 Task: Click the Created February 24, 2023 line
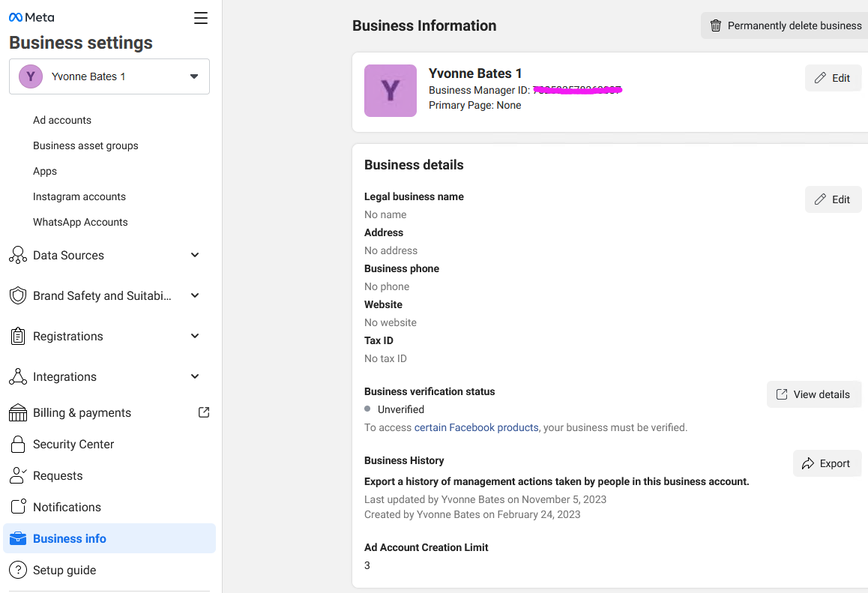tap(472, 514)
